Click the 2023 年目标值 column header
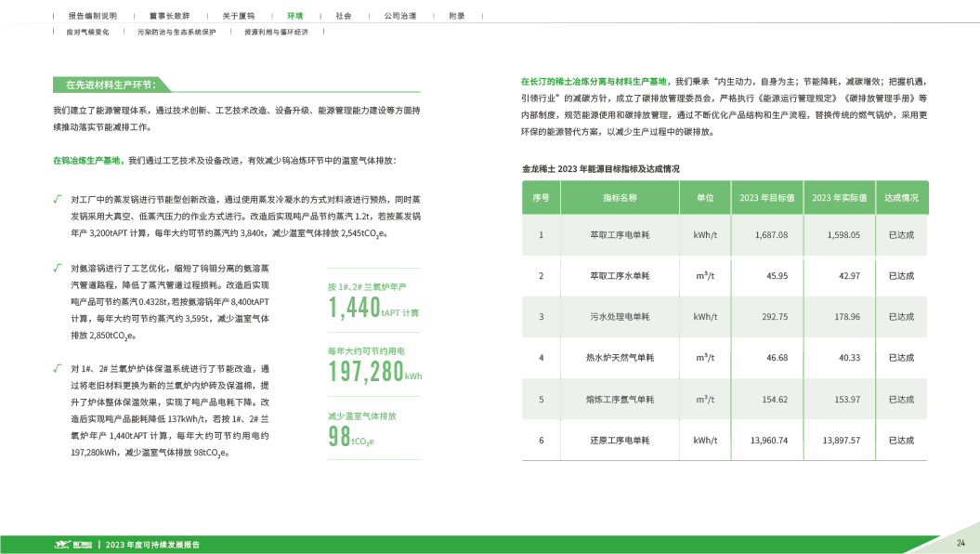Image resolution: width=980 pixels, height=554 pixels. 766,198
